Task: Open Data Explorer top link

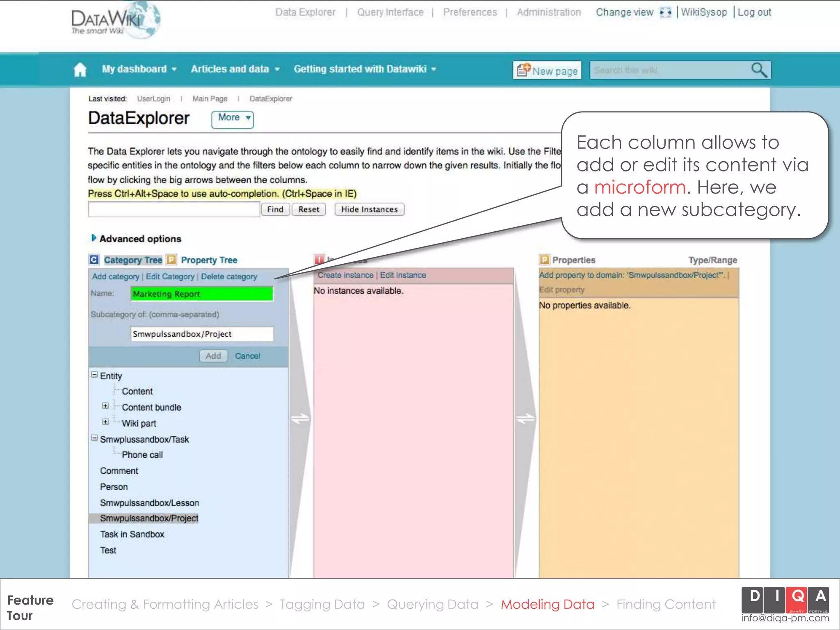Action: [x=306, y=12]
